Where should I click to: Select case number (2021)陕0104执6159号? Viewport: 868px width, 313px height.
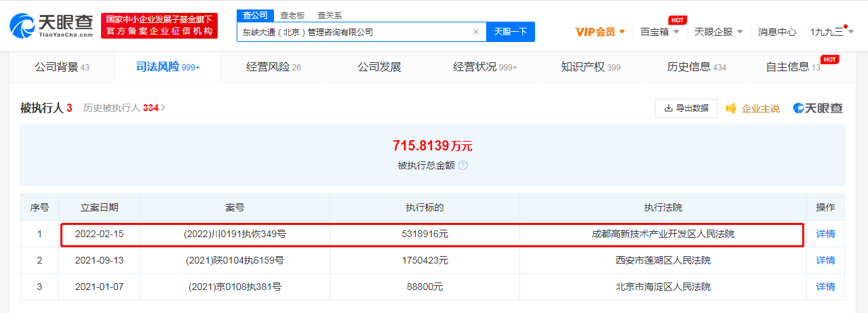tap(235, 260)
